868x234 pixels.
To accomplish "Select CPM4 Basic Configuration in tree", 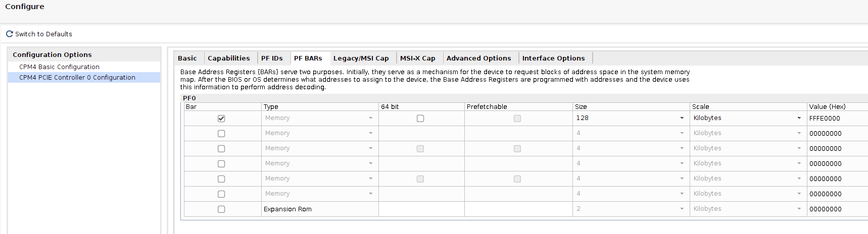I will 59,67.
